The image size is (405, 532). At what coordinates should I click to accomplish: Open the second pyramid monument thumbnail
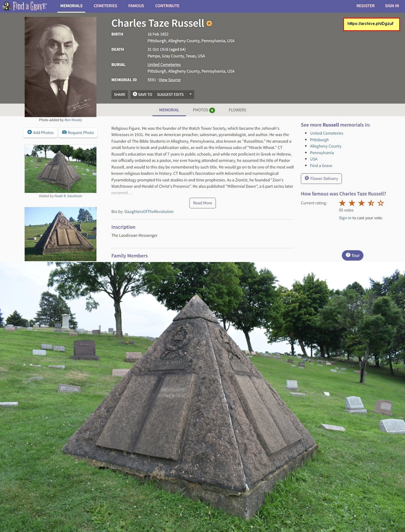(x=60, y=234)
